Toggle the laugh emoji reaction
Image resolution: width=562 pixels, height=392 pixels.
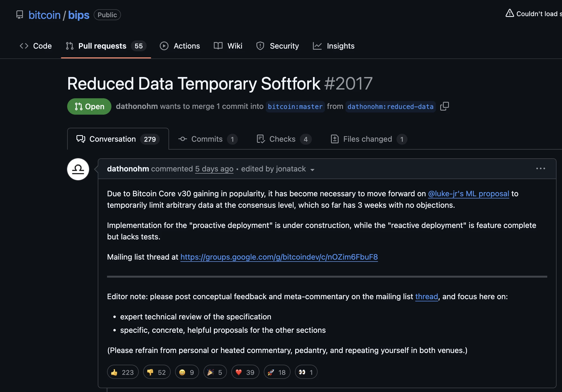[187, 372]
